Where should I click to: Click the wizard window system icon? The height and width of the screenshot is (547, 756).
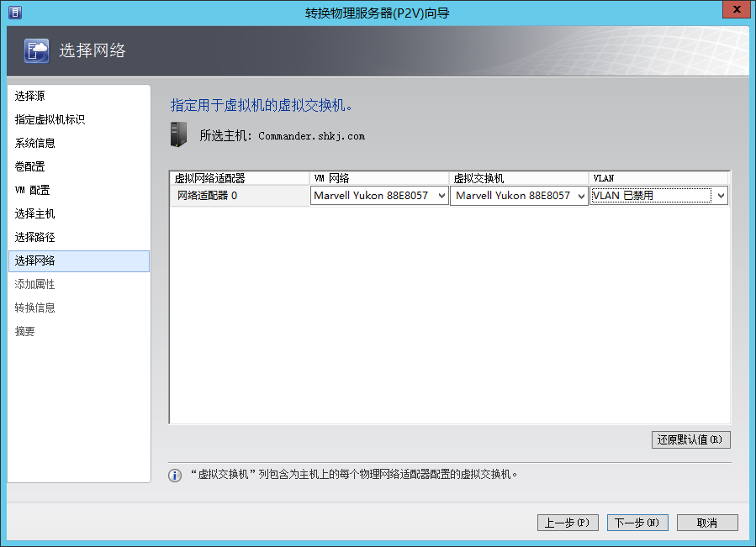coord(15,13)
